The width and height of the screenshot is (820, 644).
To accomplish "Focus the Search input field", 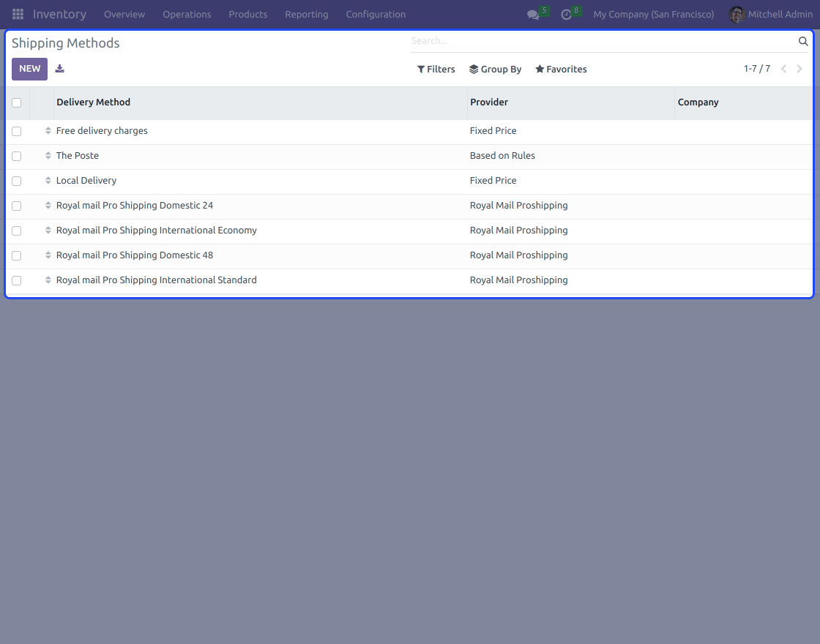I will tap(601, 41).
